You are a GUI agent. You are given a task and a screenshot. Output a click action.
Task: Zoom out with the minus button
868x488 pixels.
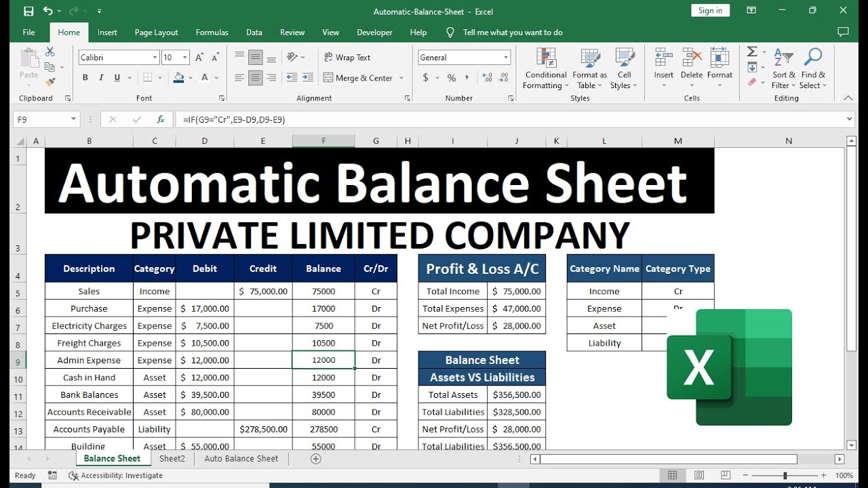[x=745, y=475]
